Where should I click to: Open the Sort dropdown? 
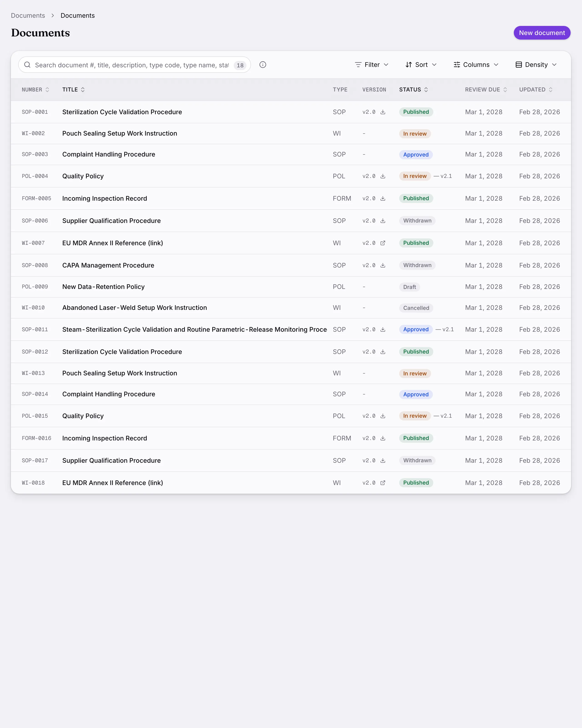(421, 65)
